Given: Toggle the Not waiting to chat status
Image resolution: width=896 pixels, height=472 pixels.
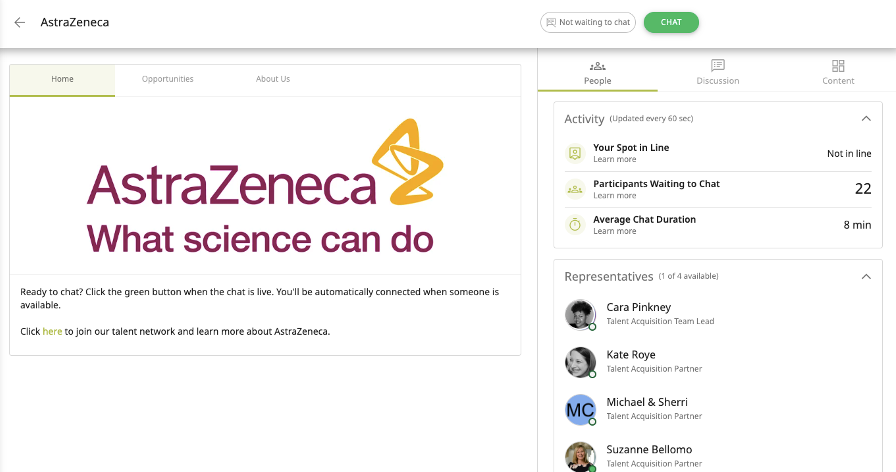Looking at the screenshot, I should [x=588, y=22].
